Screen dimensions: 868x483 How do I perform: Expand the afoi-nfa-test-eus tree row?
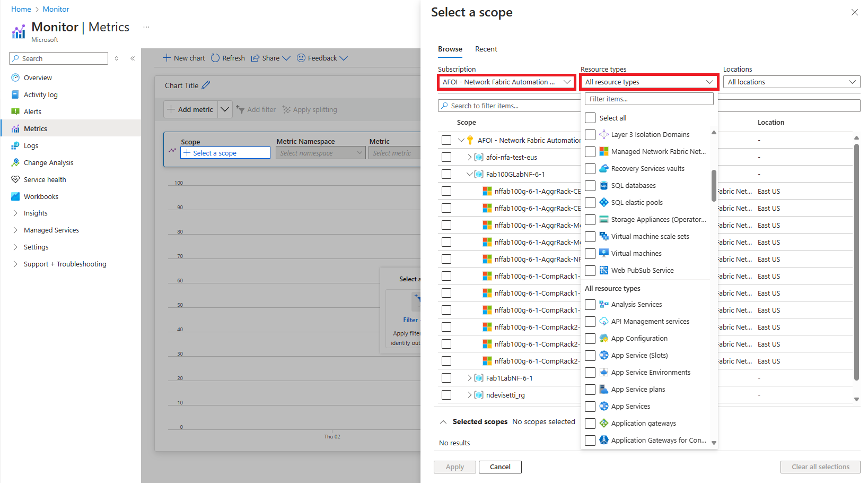[470, 157]
